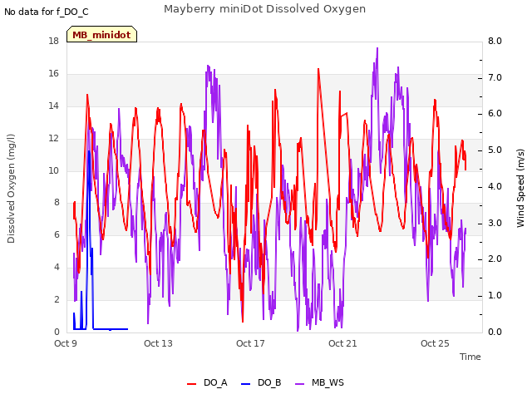Click the 5.0 wind speed tick label
This screenshot has height=399, width=532.
pos(495,150)
